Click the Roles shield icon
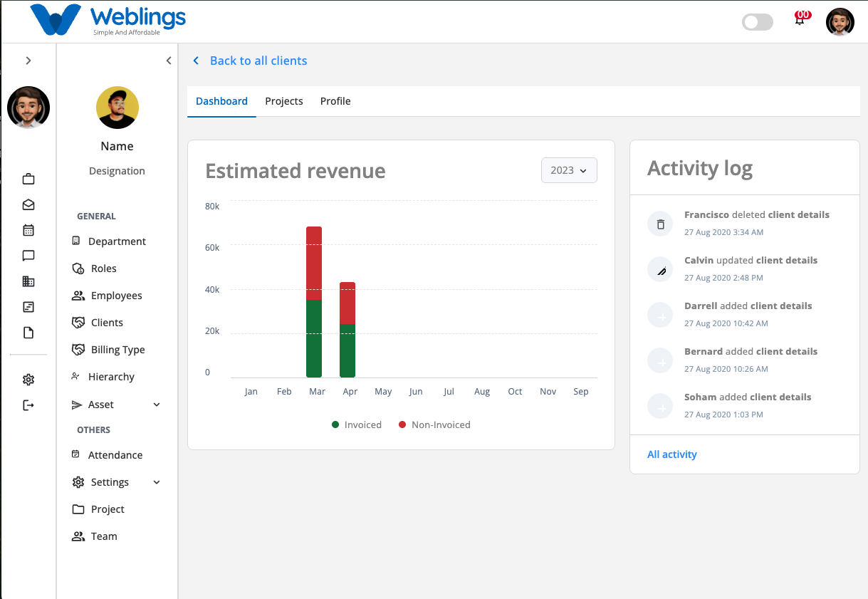The width and height of the screenshot is (868, 599). 78,269
